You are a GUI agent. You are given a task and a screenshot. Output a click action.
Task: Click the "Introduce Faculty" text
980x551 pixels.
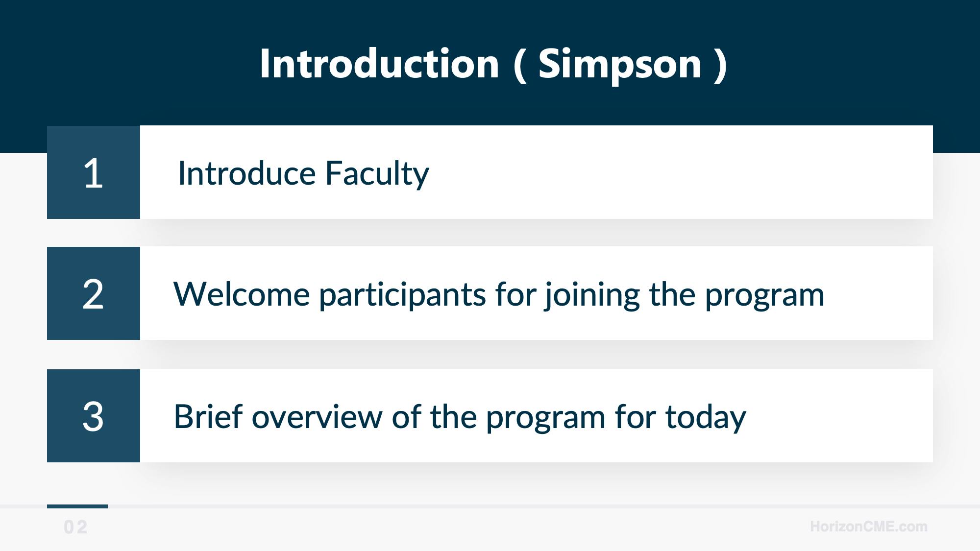coord(303,173)
